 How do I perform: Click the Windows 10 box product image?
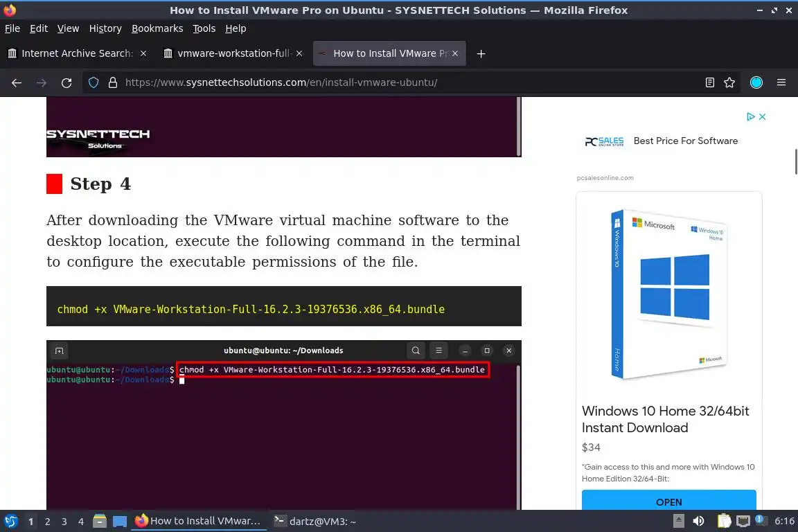(668, 294)
